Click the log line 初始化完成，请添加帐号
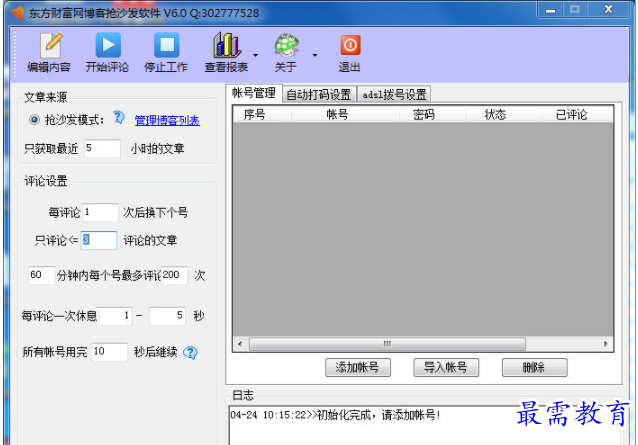The height and width of the screenshot is (445, 638). point(335,415)
